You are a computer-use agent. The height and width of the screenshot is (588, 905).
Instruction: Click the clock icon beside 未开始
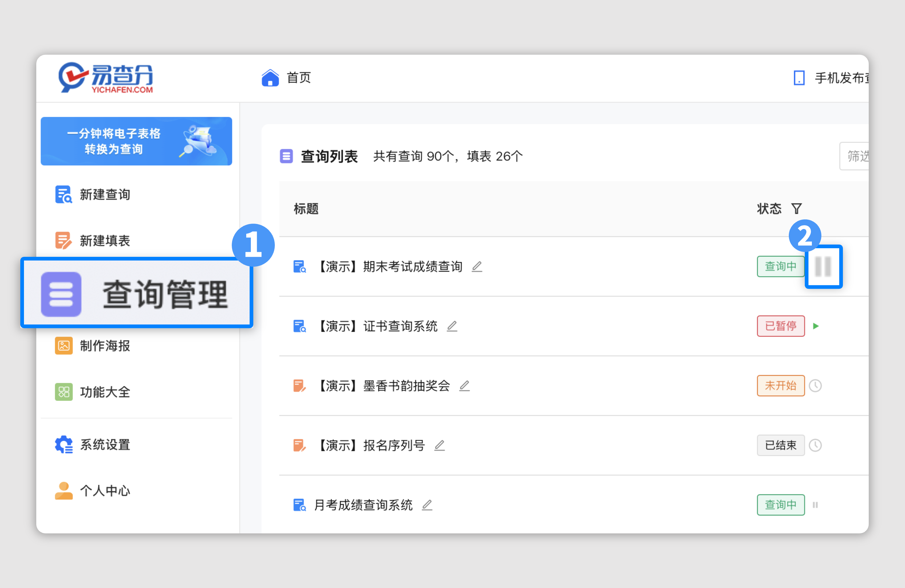pos(815,386)
